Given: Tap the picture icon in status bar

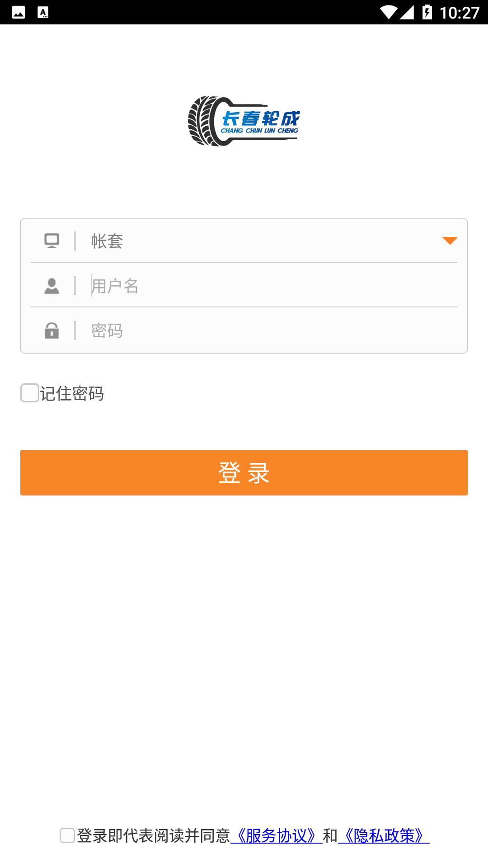Looking at the screenshot, I should pyautogui.click(x=19, y=12).
